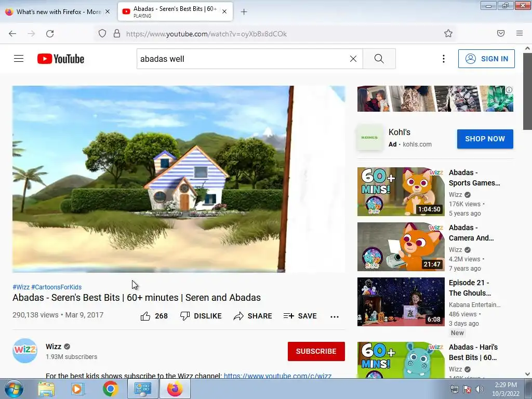Click the #Wizz hashtag

pos(21,287)
